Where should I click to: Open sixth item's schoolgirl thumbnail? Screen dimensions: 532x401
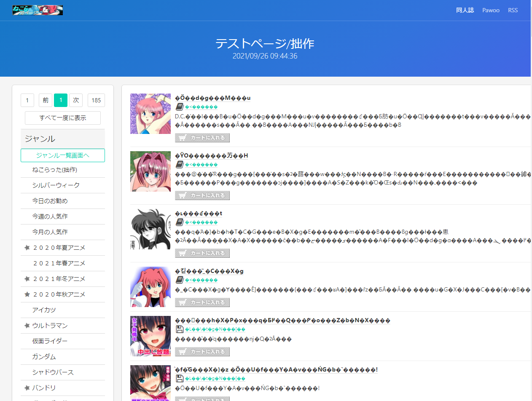150,383
